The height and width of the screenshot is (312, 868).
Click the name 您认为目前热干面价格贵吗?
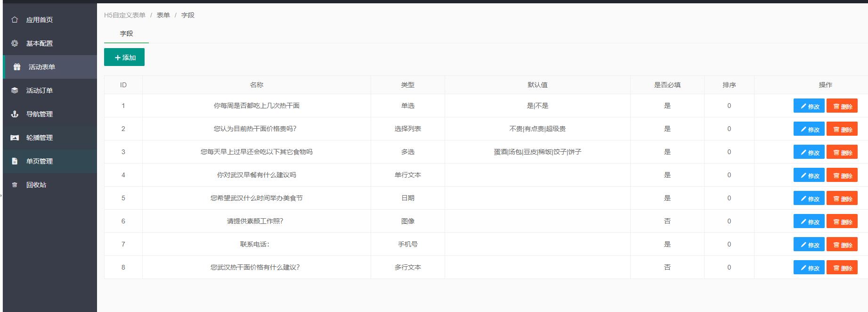point(255,129)
